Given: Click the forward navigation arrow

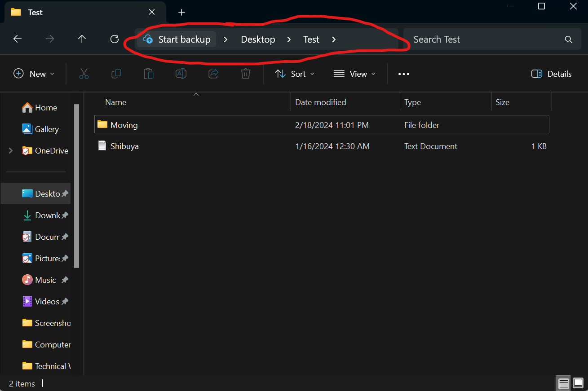Looking at the screenshot, I should click(50, 39).
